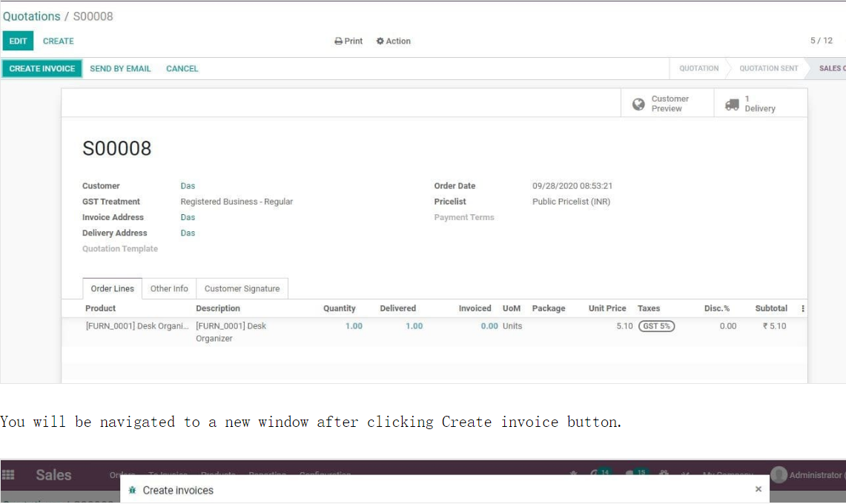Open the Administrator user menu
This screenshot has width=846, height=504.
(807, 475)
